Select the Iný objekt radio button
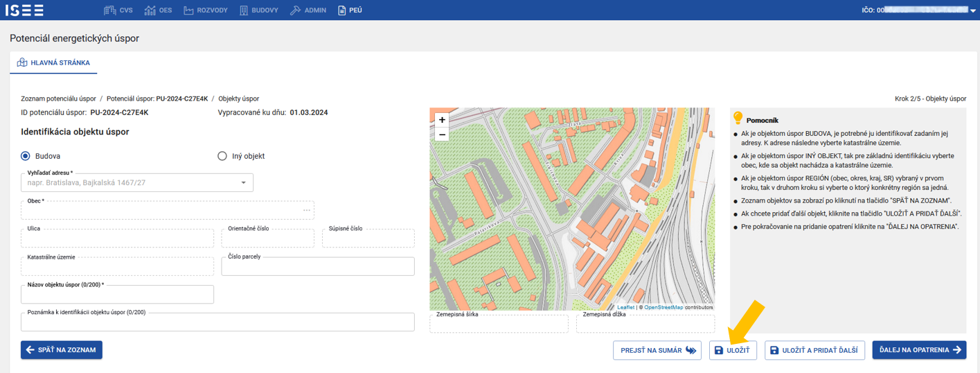Screen dimensions: 980x373 coord(222,156)
